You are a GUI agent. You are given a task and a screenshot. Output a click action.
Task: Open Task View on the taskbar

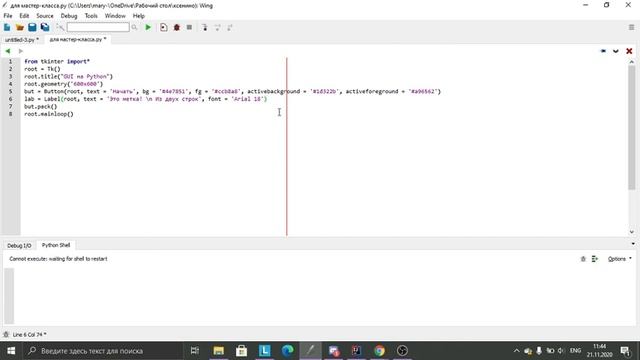point(195,351)
